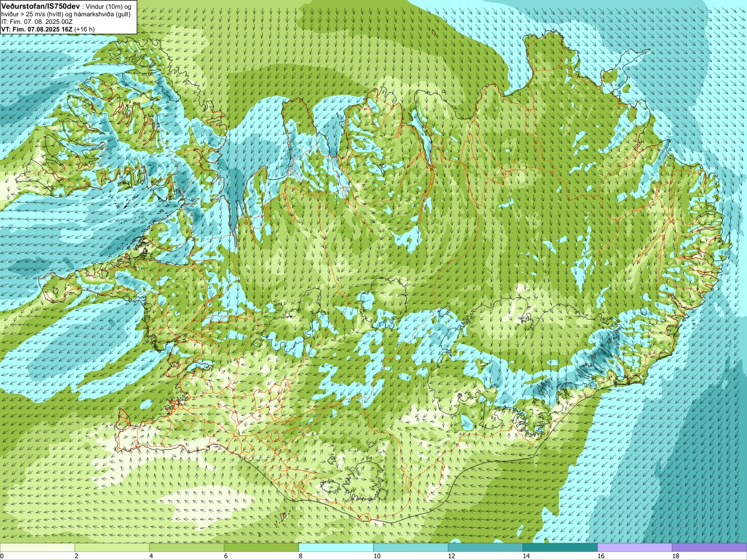The height and width of the screenshot is (560, 747).
Task: Click the legend scale label "2"
Action: pos(76,556)
